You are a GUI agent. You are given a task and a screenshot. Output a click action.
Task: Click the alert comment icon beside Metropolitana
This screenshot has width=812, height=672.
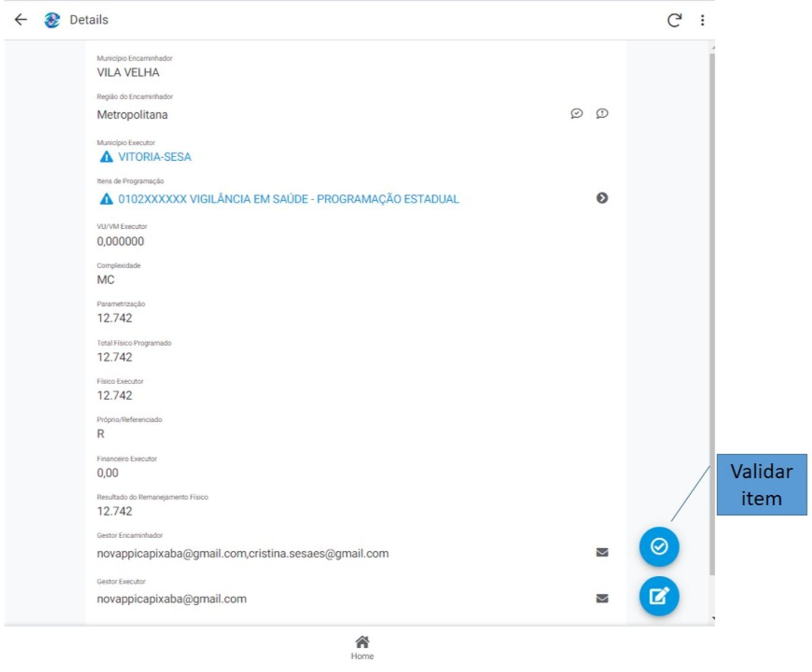602,113
